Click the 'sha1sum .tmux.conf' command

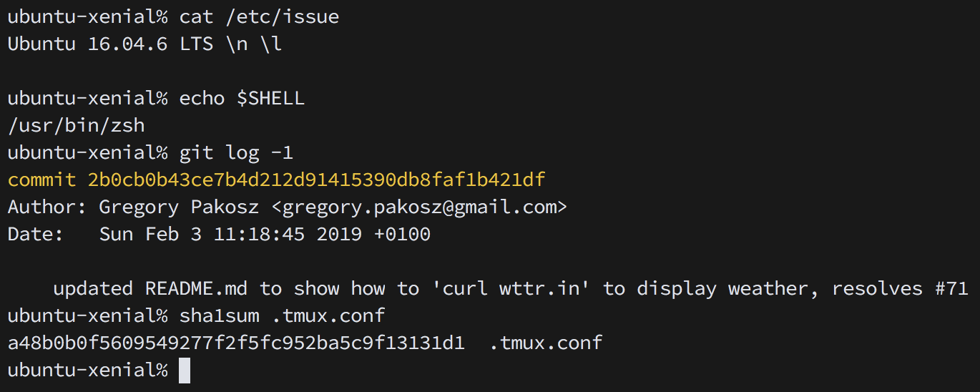coord(282,315)
